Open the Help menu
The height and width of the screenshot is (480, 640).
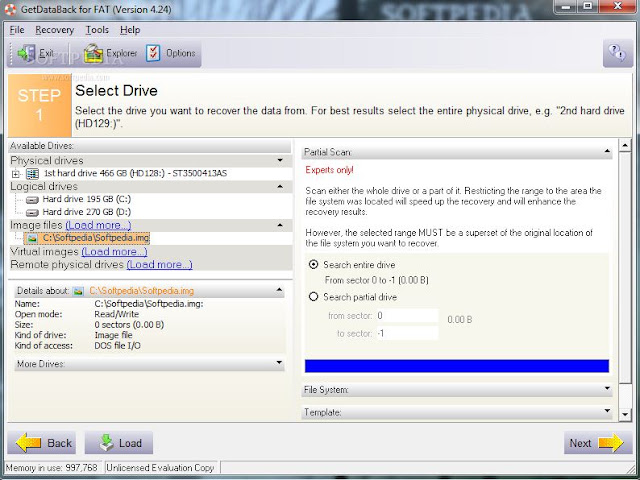(x=130, y=30)
